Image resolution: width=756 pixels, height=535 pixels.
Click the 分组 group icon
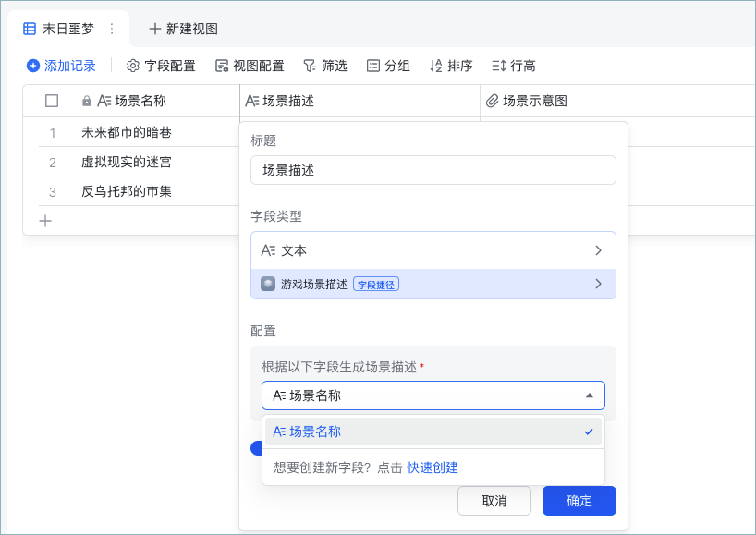coord(373,66)
